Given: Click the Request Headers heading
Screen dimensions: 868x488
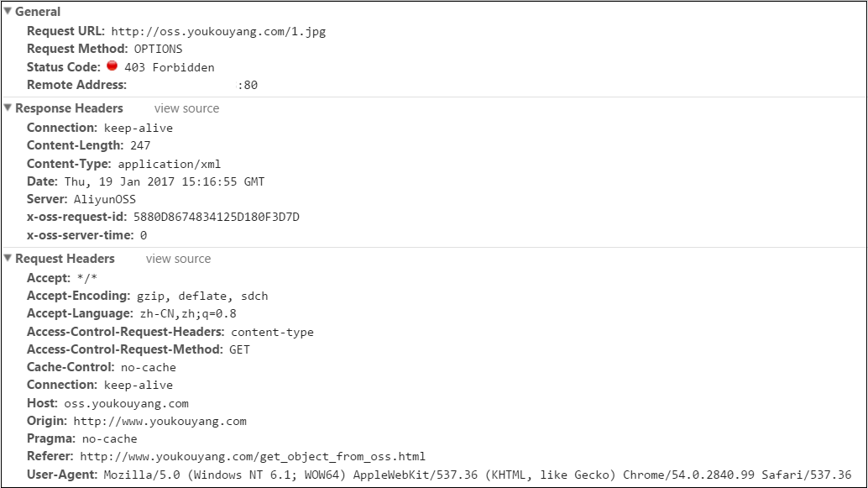Looking at the screenshot, I should 65,259.
